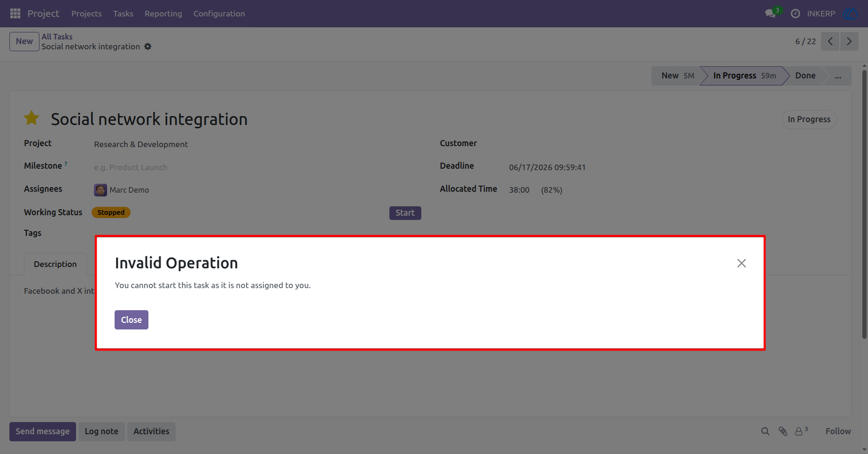Click the INKERP company name
Screen dimensions: 868x454
(821, 14)
